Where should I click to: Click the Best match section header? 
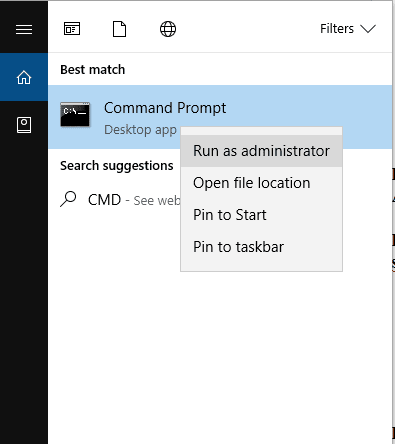pos(93,70)
